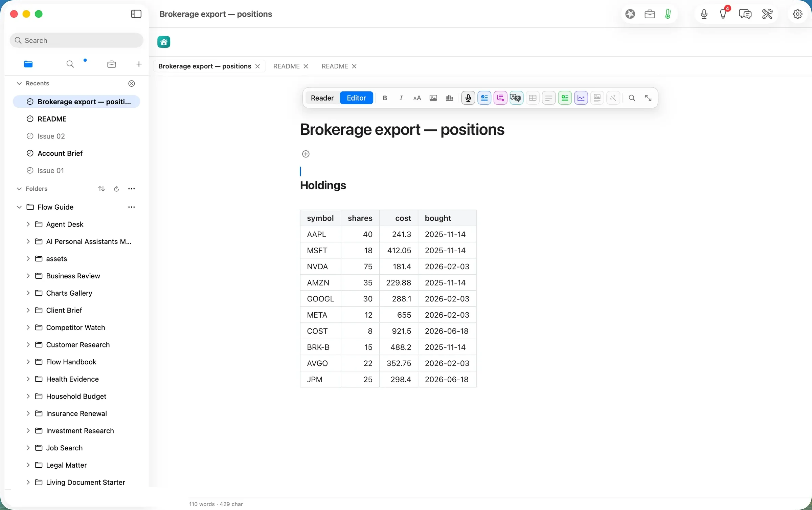Collapse the Recents section
The image size is (812, 510).
click(x=19, y=83)
